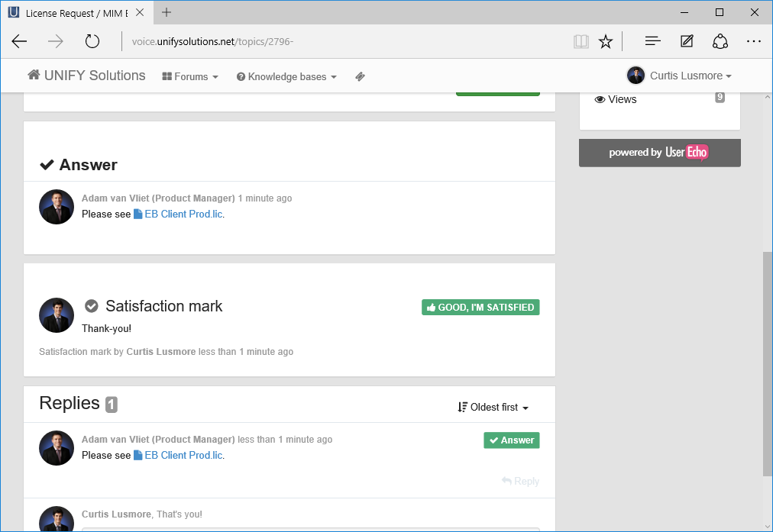773x532 pixels.
Task: Click Curtis Lusmore avatar in navbar
Action: point(636,76)
